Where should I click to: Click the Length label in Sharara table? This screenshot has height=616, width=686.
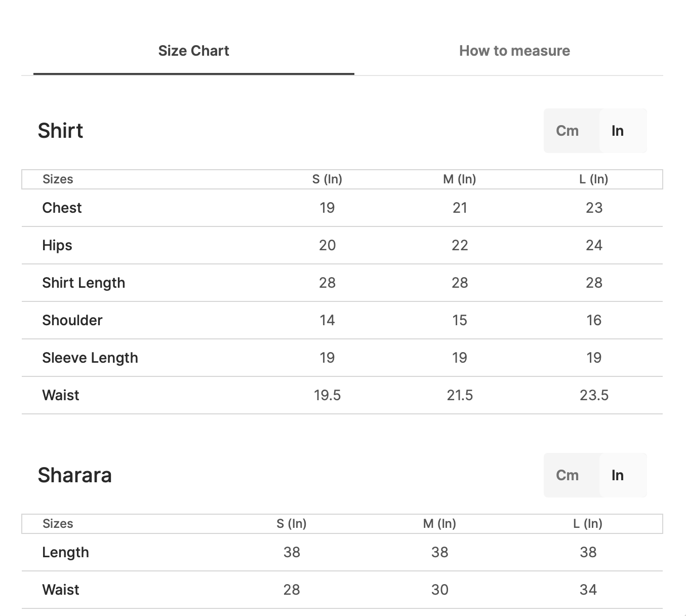tap(65, 552)
